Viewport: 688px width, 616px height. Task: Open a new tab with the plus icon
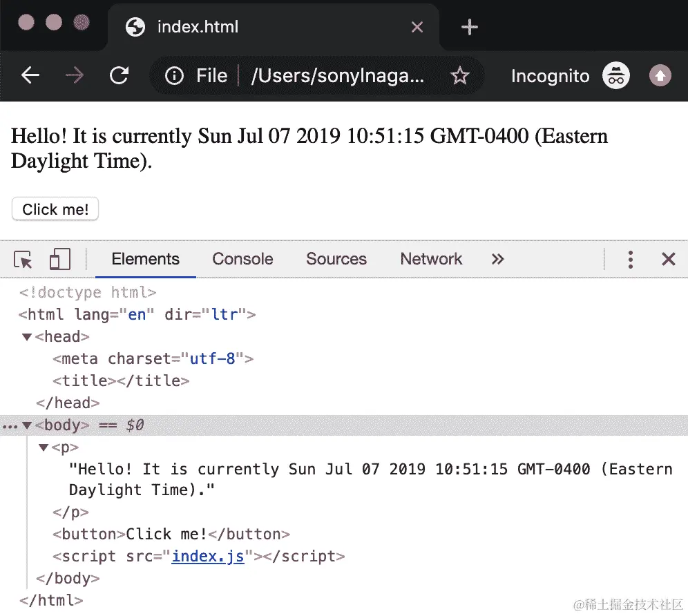(469, 27)
